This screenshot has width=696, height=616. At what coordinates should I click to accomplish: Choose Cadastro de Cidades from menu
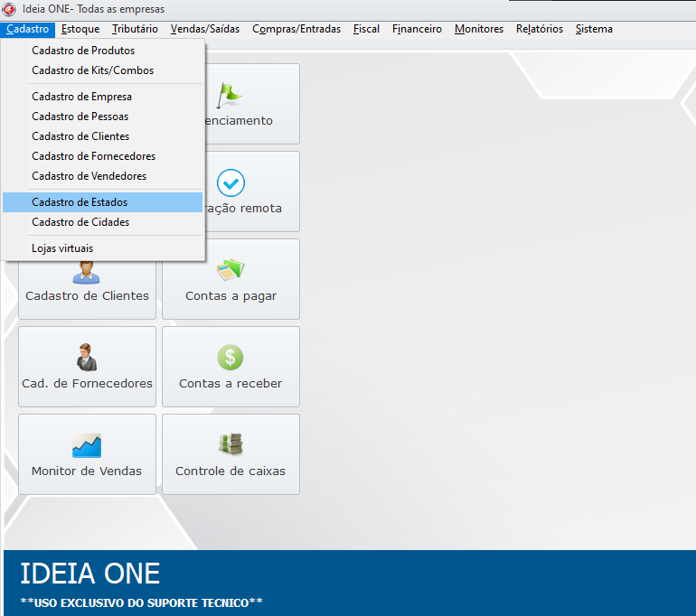[x=80, y=222]
